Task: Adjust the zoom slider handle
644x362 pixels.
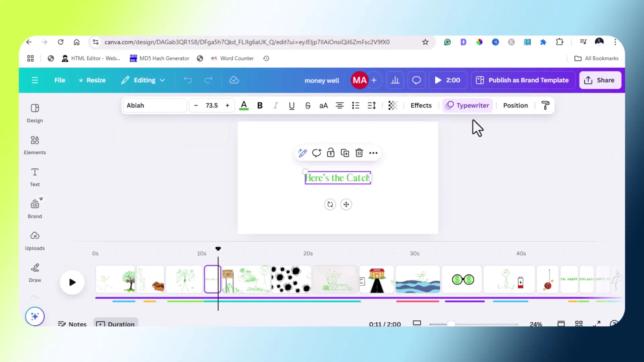Action: pyautogui.click(x=451, y=324)
